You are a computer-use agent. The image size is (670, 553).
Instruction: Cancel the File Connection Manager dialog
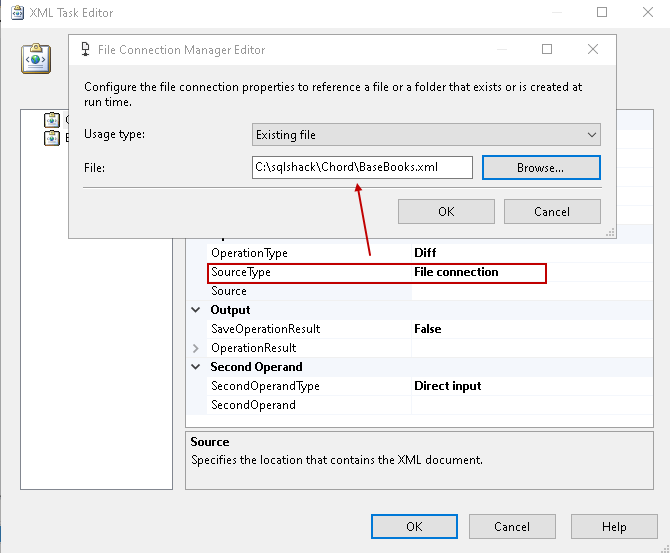pos(552,211)
